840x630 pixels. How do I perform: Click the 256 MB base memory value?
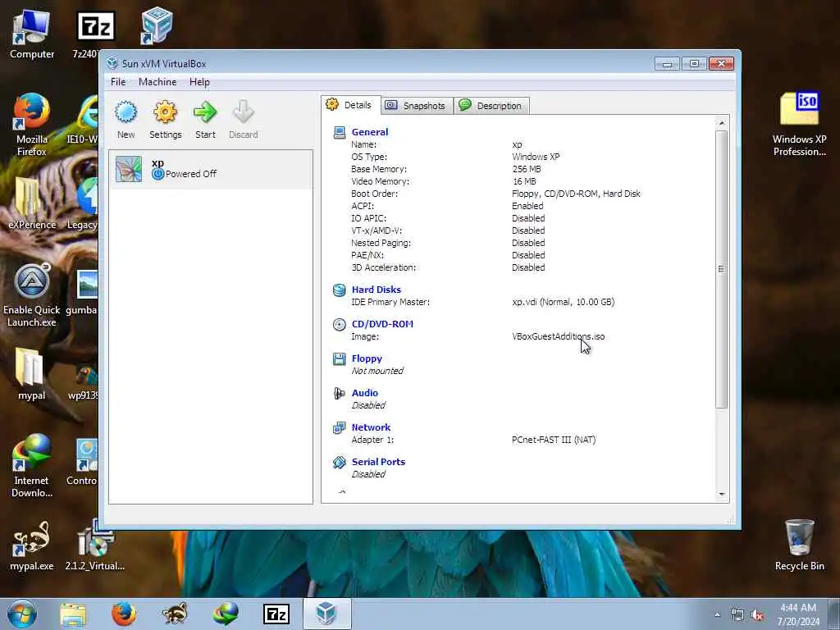point(526,169)
